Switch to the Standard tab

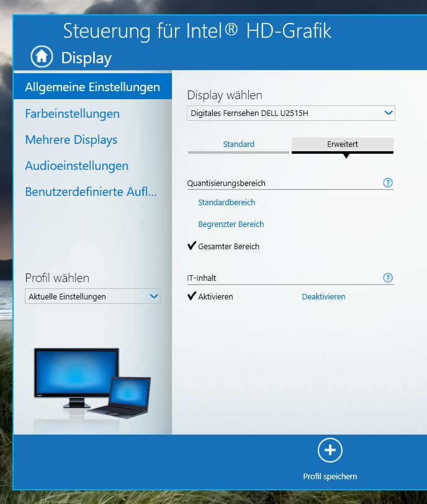tap(238, 144)
